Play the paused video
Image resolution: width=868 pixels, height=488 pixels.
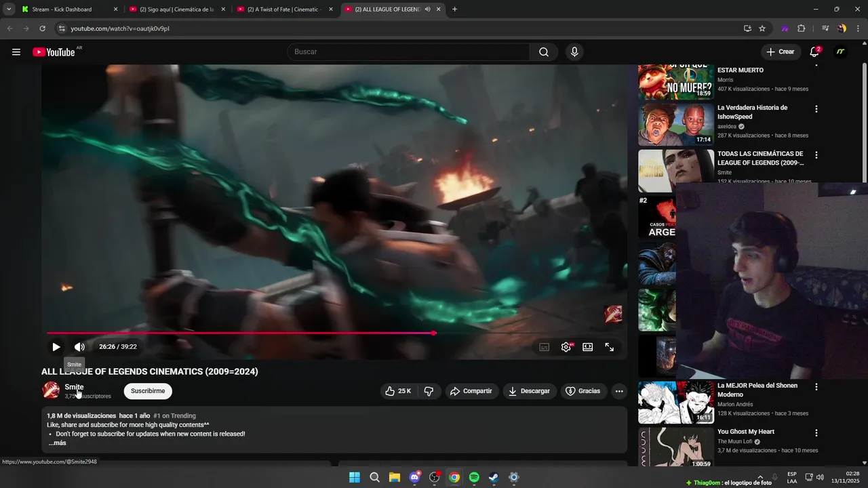56,347
